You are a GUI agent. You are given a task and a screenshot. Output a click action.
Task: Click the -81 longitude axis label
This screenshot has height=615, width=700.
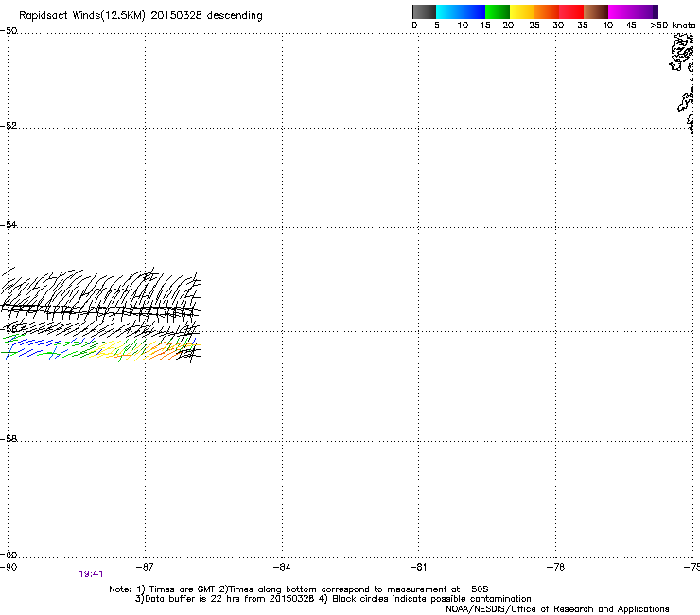click(x=418, y=567)
